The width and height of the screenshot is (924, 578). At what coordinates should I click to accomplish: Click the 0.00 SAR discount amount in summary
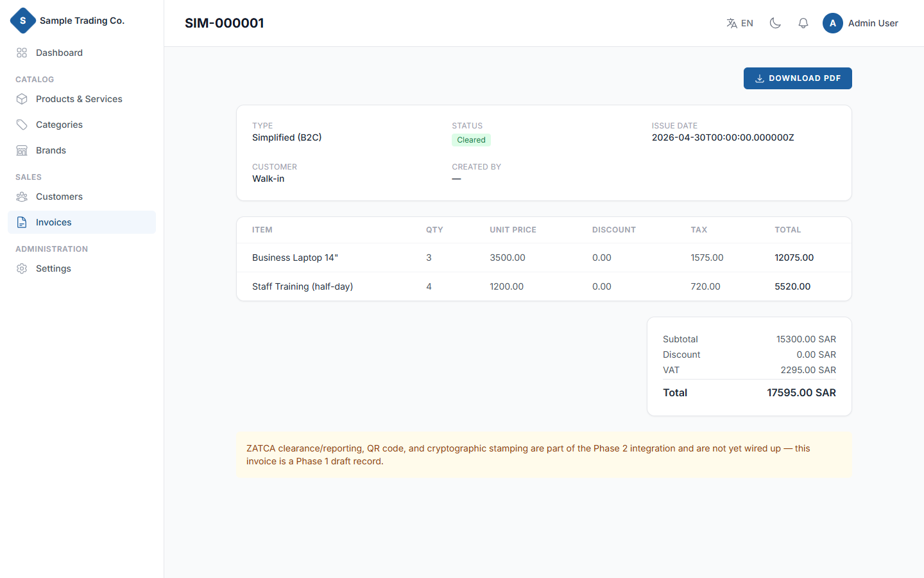coord(816,355)
